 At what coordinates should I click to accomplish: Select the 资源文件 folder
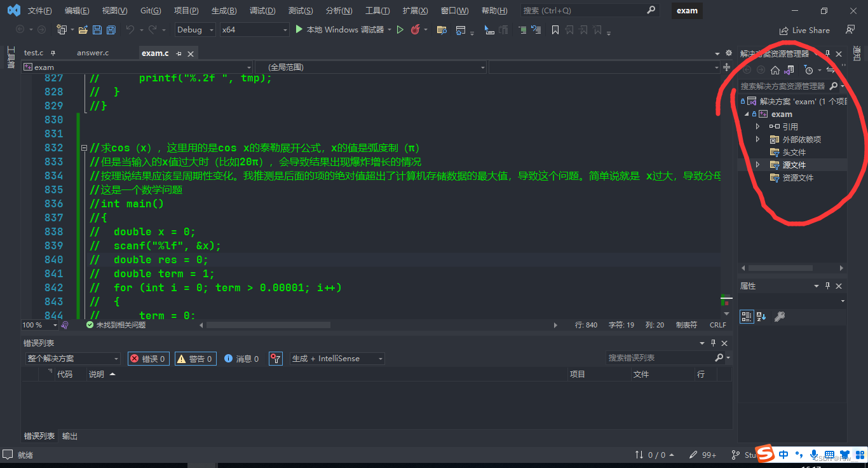(x=798, y=177)
